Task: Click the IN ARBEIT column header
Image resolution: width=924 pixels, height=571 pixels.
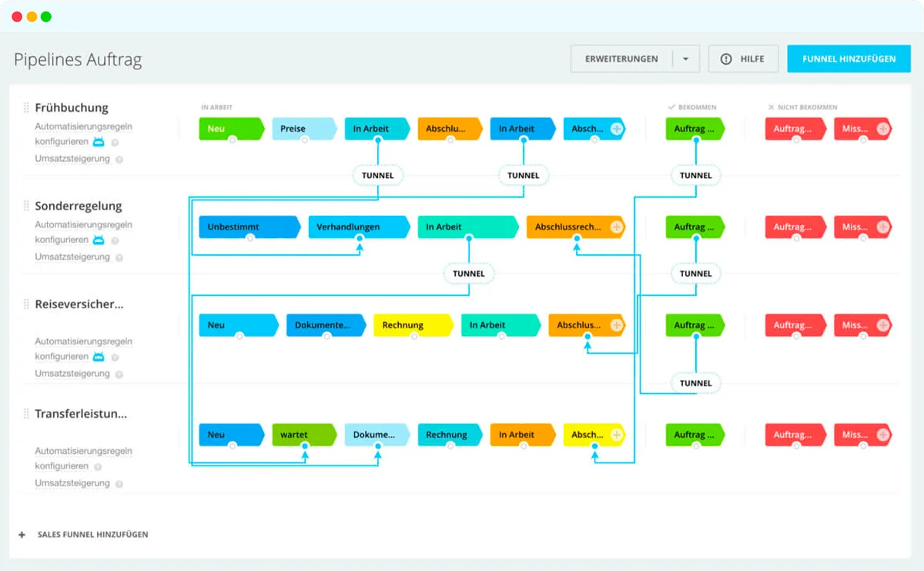Action: 216,107
